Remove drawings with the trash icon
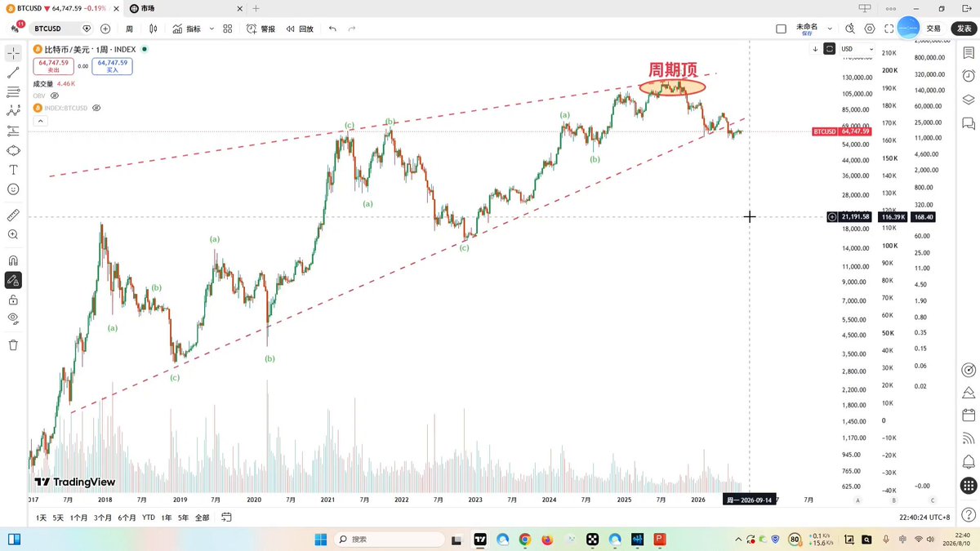Screen dimensions: 980x551 tap(13, 344)
